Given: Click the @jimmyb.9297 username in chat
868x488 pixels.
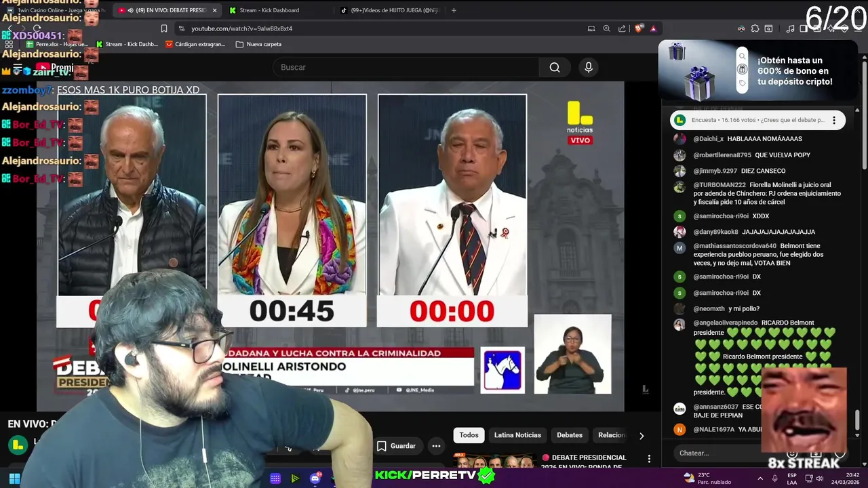Looking at the screenshot, I should tap(715, 171).
